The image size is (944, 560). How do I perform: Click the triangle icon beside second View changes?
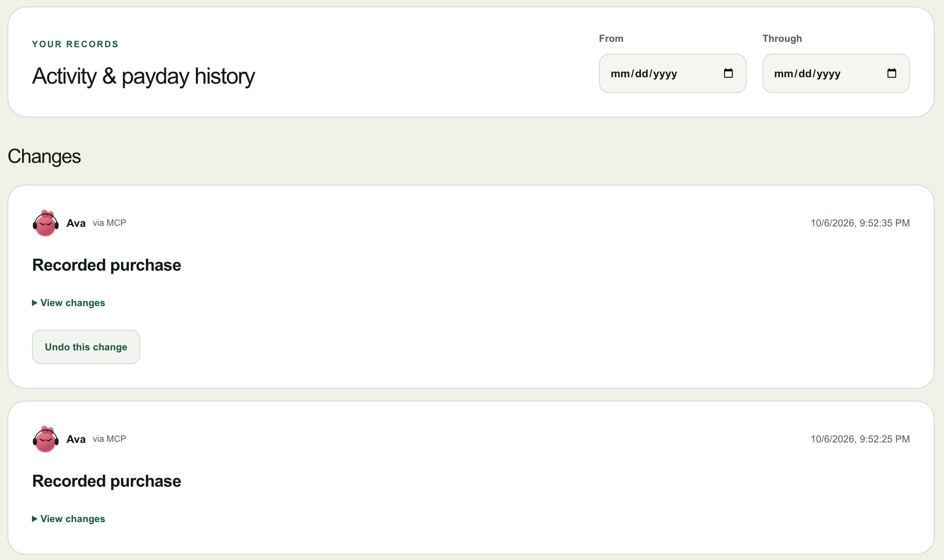(34, 519)
